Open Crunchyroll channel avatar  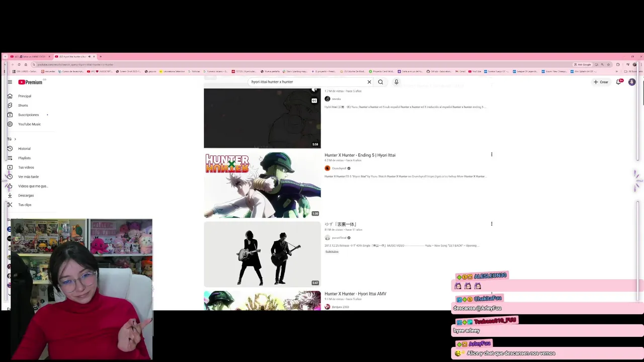(x=328, y=168)
